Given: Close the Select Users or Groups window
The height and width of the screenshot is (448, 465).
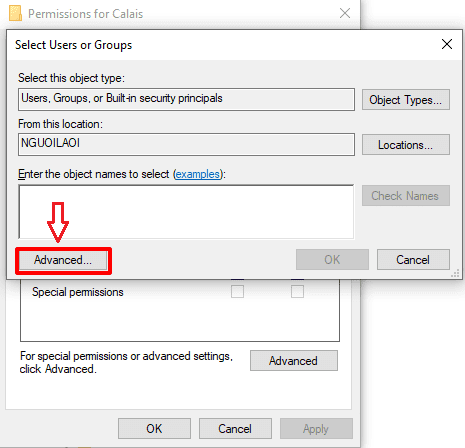Looking at the screenshot, I should (447, 44).
